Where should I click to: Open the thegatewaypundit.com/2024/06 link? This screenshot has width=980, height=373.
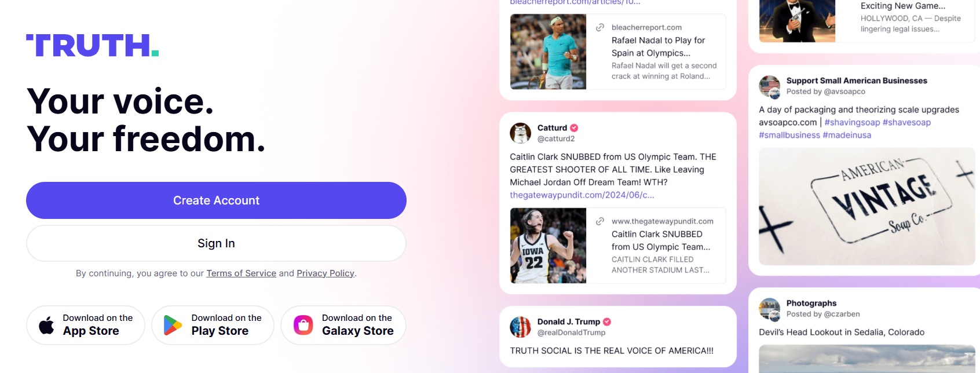pyautogui.click(x=582, y=195)
